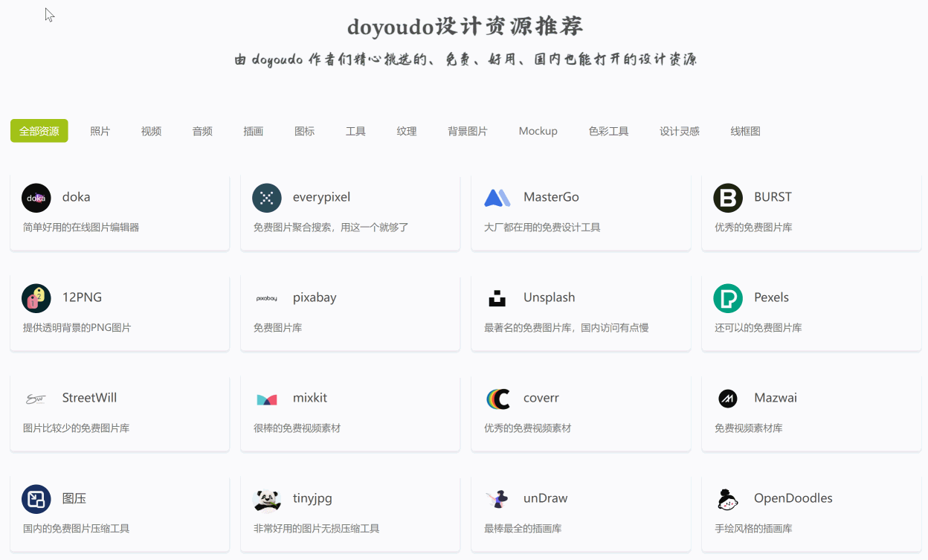The image size is (928, 560).
Task: Switch to the 视频 category
Action: 152,131
